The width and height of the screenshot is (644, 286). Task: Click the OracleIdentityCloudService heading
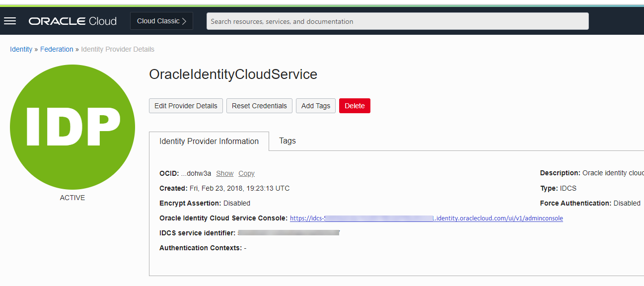click(233, 74)
